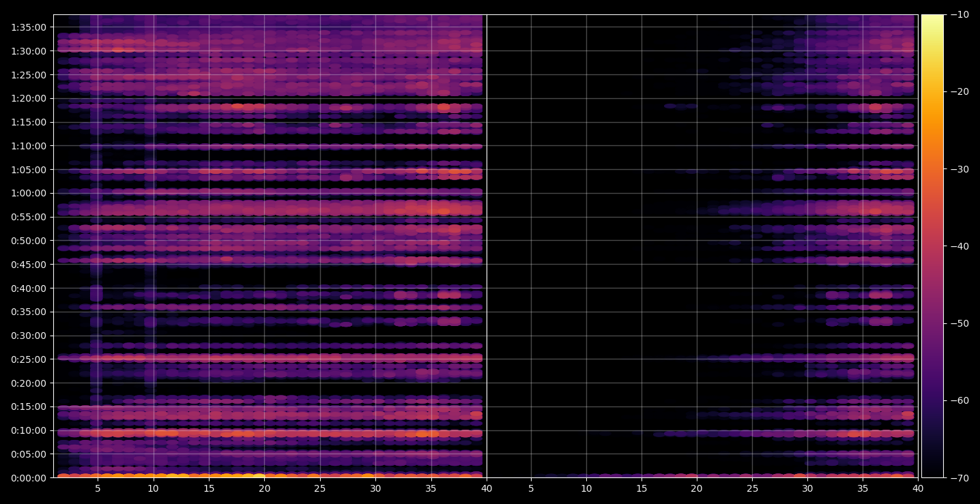Click the 1:25:00 y-axis tick label

point(29,75)
